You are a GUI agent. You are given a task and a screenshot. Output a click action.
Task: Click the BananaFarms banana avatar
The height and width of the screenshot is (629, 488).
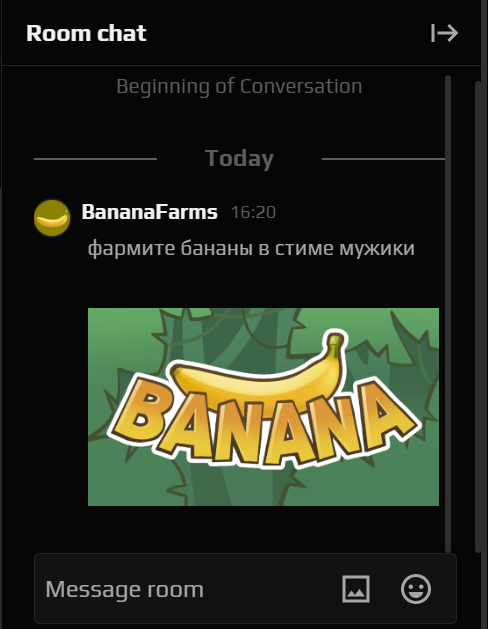pyautogui.click(x=52, y=218)
